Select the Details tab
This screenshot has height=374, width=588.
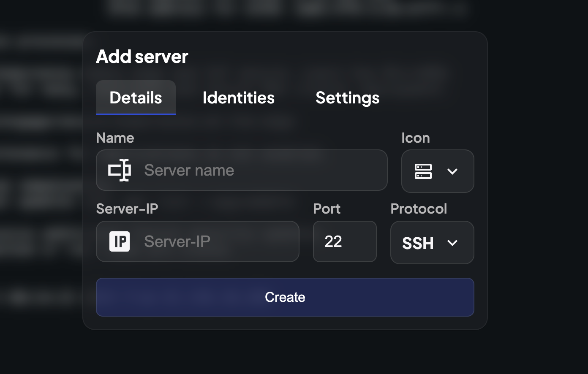pyautogui.click(x=136, y=98)
